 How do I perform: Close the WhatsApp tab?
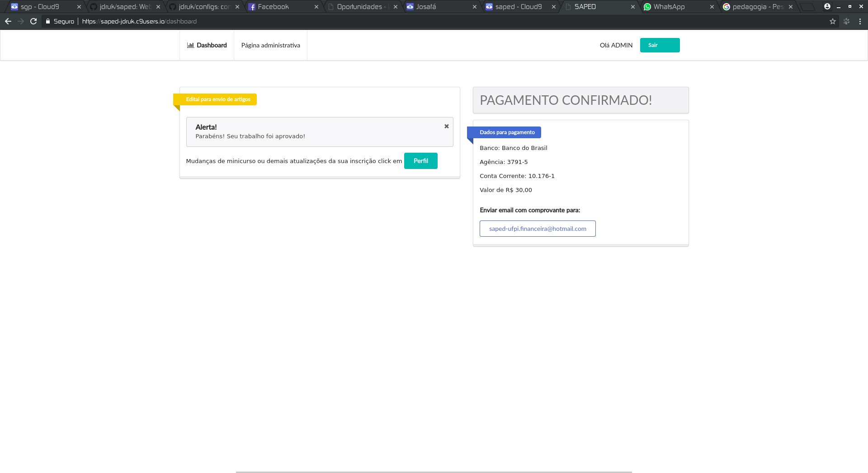click(712, 7)
